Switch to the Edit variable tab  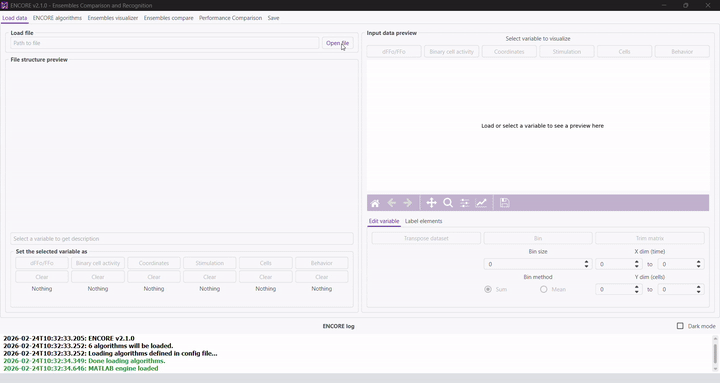(384, 221)
